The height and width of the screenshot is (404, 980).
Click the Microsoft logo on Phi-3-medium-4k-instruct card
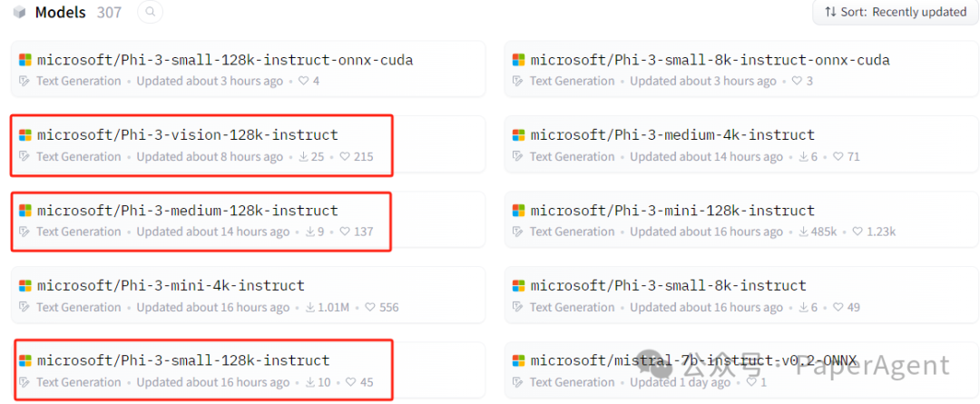[x=519, y=135]
